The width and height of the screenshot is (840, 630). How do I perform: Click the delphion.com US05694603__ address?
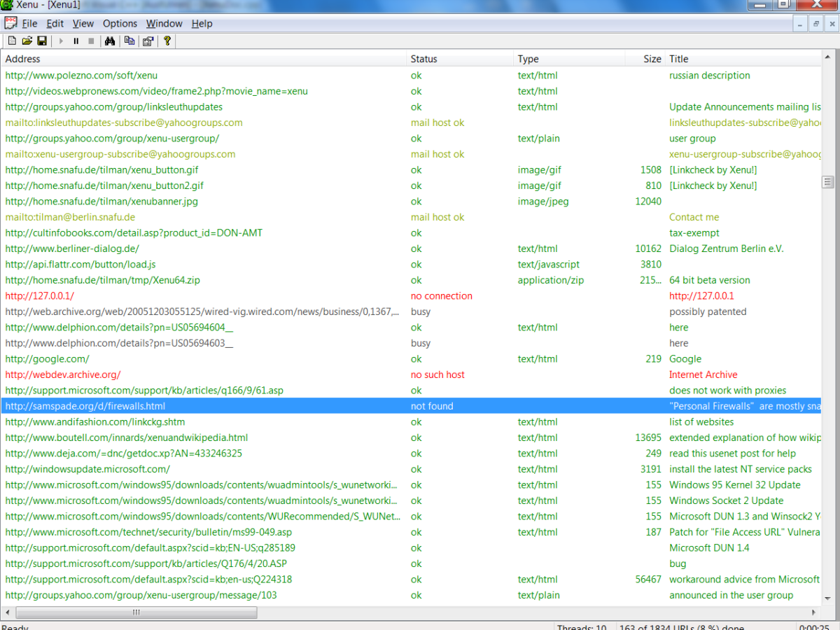119,343
